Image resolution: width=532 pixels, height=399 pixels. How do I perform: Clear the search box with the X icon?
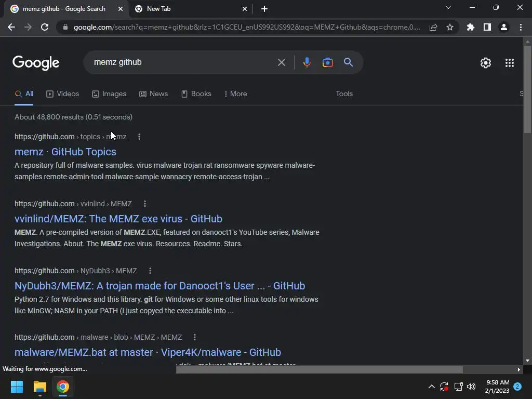click(x=281, y=62)
